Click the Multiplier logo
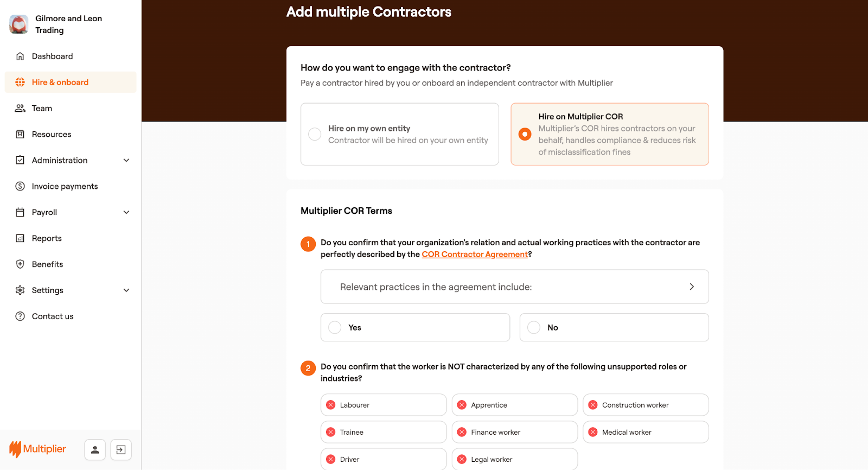868x470 pixels. (37, 449)
